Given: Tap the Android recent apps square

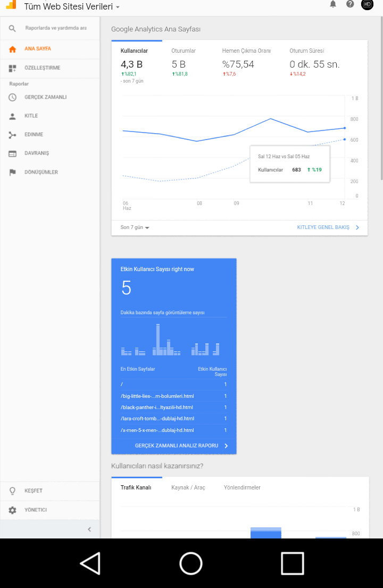Looking at the screenshot, I should tap(292, 563).
